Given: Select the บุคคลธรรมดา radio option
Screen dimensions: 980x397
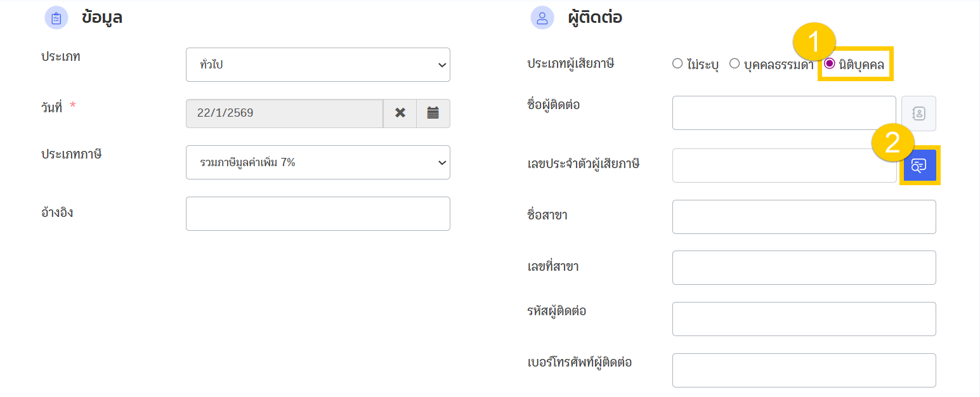Looking at the screenshot, I should (735, 63).
